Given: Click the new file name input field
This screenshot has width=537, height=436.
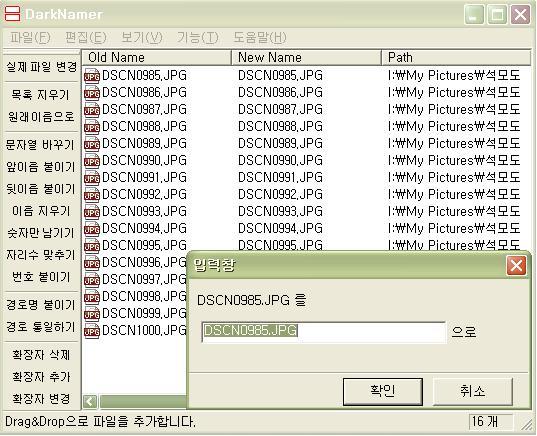Looking at the screenshot, I should [x=324, y=332].
